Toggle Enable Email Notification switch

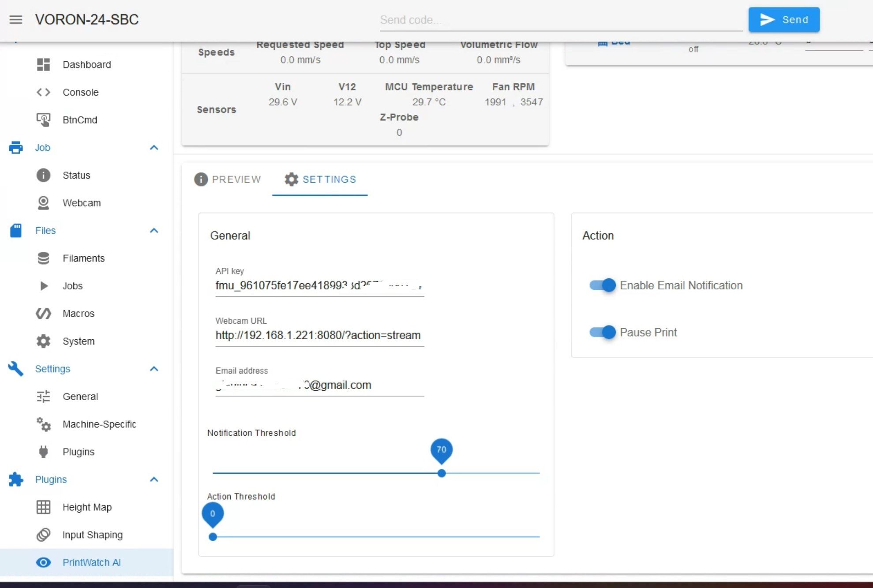pyautogui.click(x=603, y=285)
